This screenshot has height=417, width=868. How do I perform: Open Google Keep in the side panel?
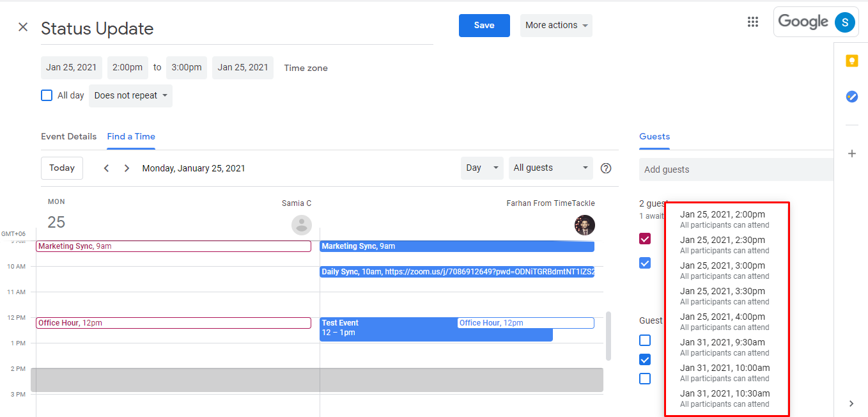click(851, 60)
